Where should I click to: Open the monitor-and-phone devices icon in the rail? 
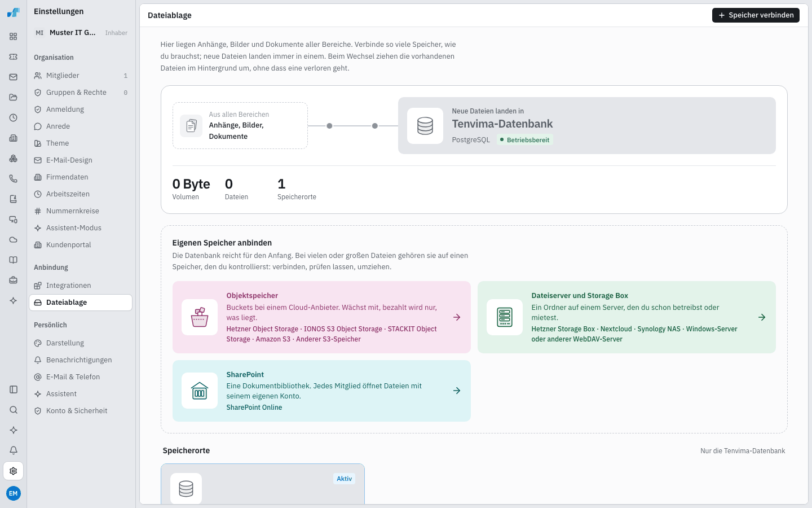(x=14, y=220)
